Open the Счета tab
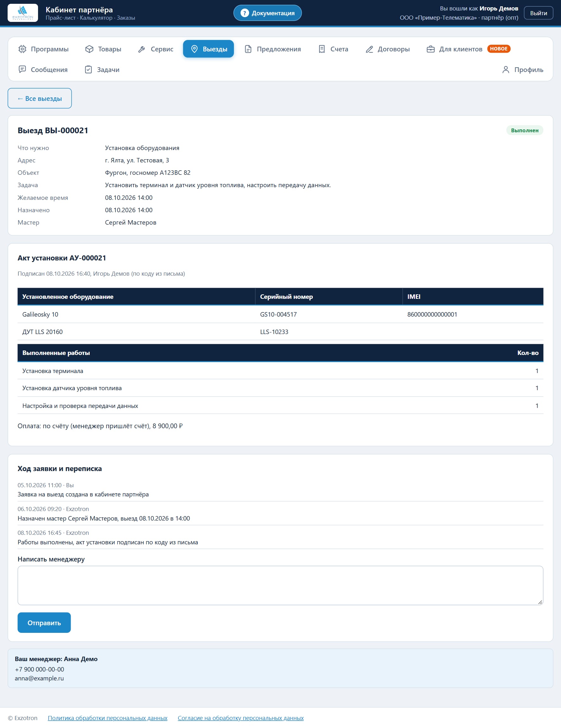The height and width of the screenshot is (728, 561). click(333, 49)
